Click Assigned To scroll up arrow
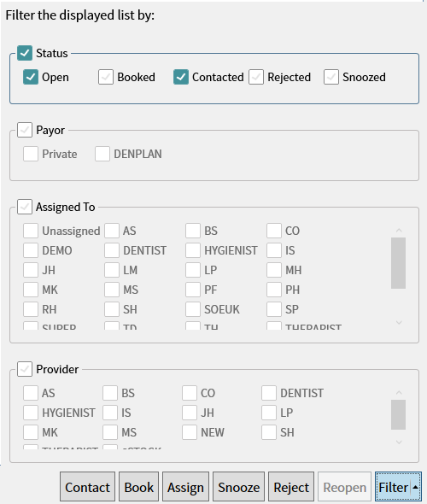The image size is (427, 504). (x=399, y=231)
